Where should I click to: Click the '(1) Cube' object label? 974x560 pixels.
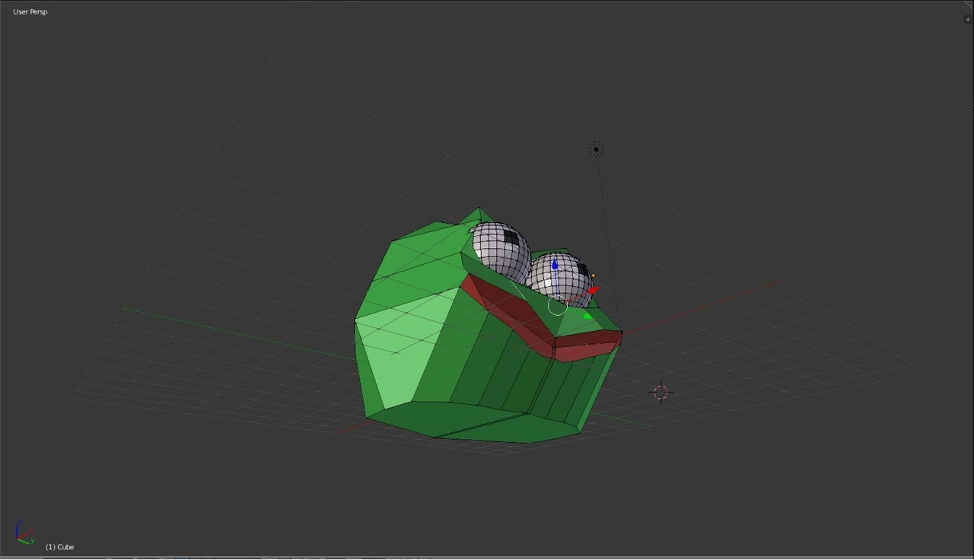pos(59,547)
